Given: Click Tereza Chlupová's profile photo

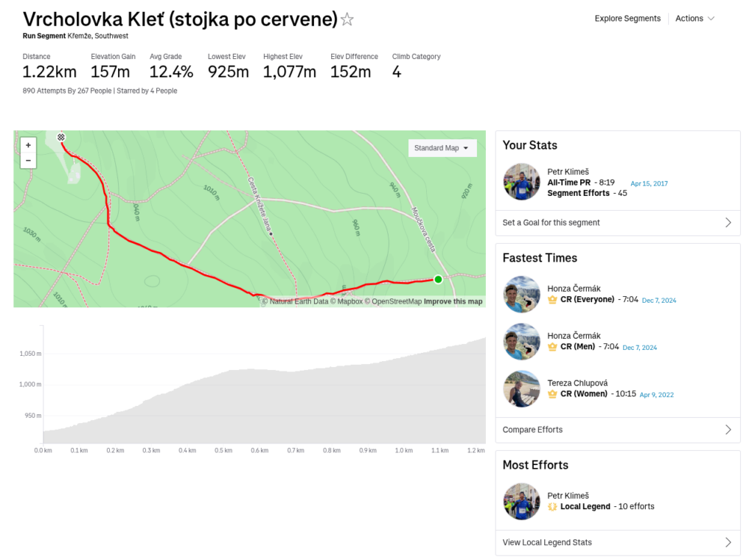Looking at the screenshot, I should 522,388.
